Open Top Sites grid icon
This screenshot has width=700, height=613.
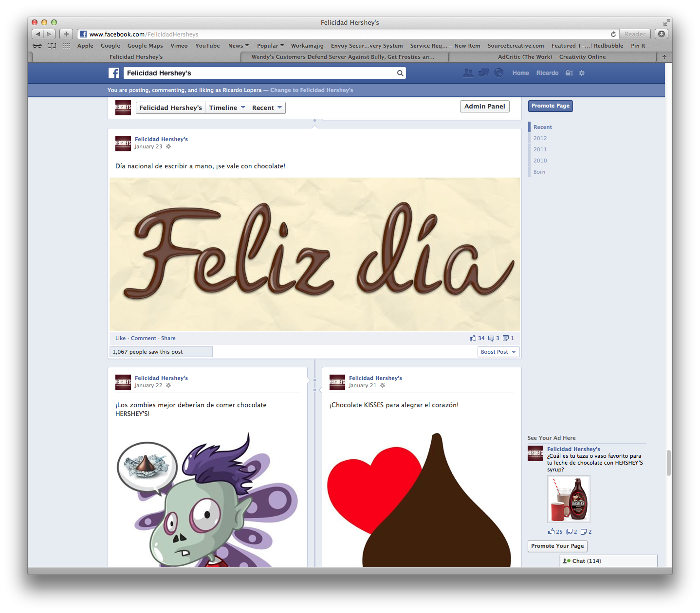67,46
